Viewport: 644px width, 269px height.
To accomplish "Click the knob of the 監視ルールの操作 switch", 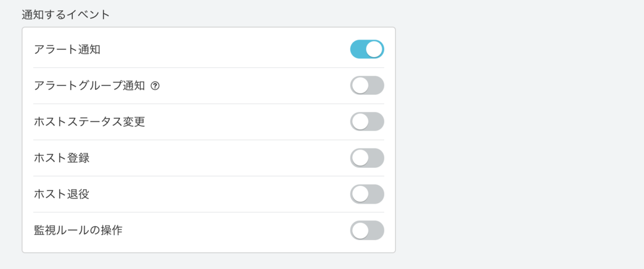I will click(360, 230).
